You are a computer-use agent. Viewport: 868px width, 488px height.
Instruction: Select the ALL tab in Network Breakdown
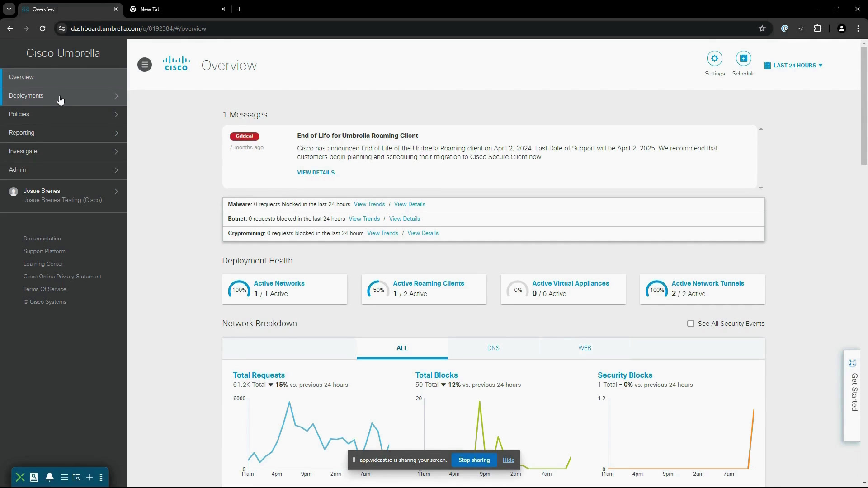[402, 348]
